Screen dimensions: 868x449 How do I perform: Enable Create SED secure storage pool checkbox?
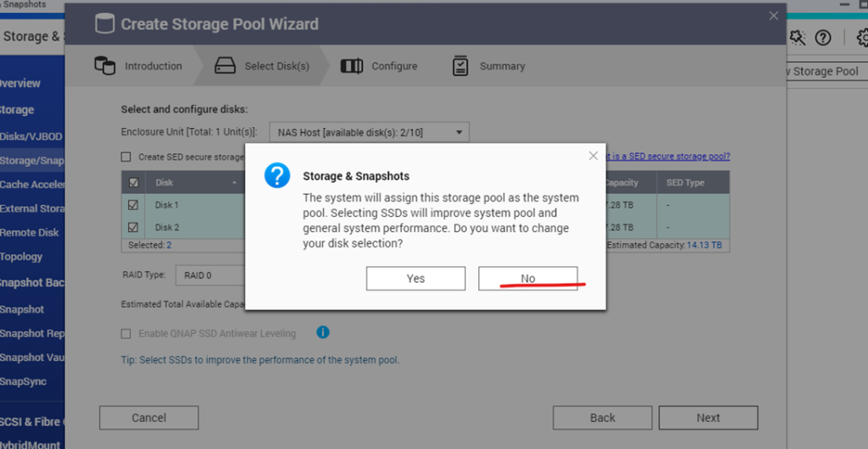coord(126,157)
